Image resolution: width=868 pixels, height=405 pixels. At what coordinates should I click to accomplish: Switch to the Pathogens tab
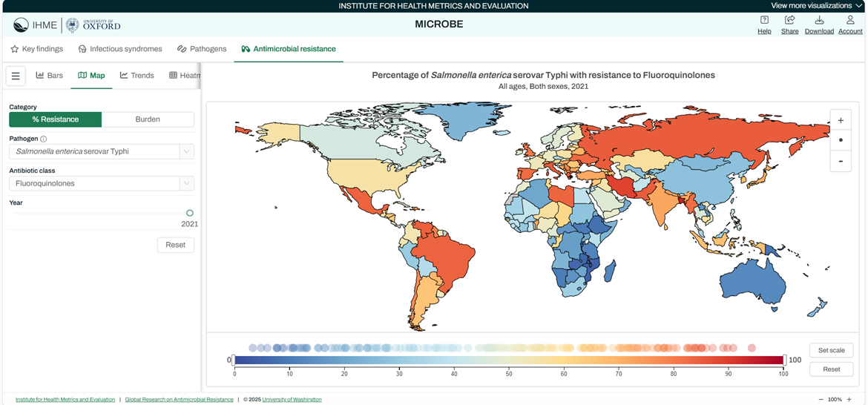[202, 49]
